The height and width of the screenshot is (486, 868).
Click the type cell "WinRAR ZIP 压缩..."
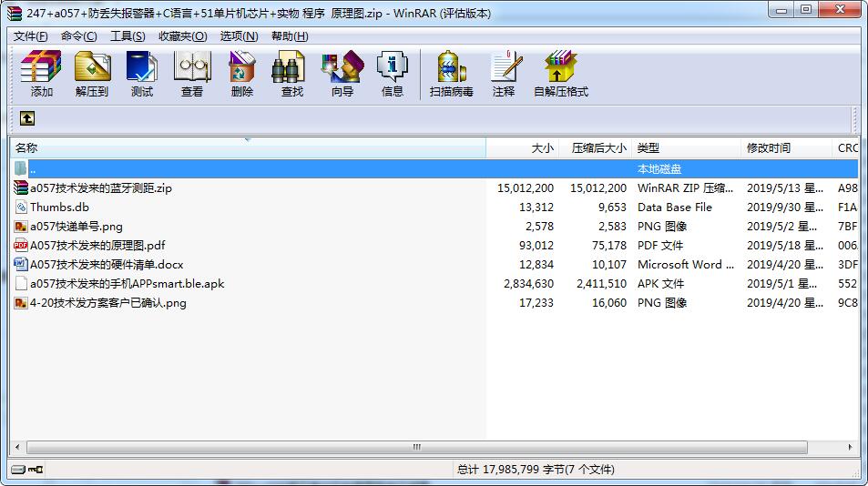[x=685, y=188]
